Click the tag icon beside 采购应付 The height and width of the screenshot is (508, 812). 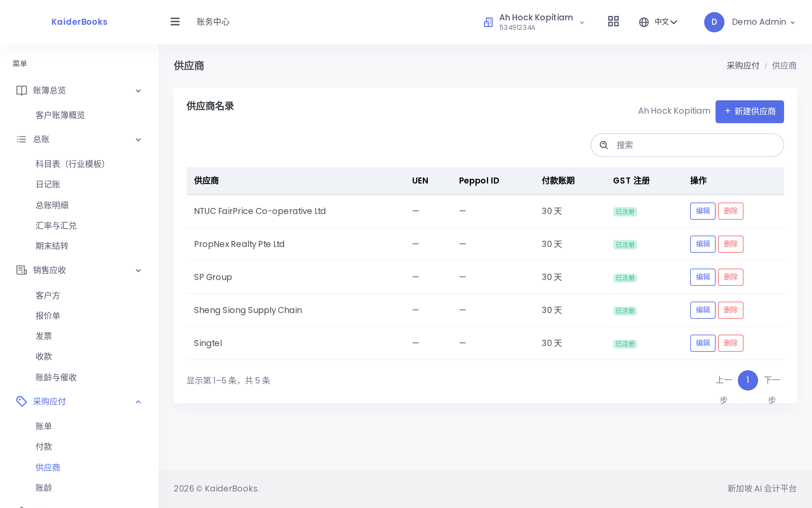point(22,401)
